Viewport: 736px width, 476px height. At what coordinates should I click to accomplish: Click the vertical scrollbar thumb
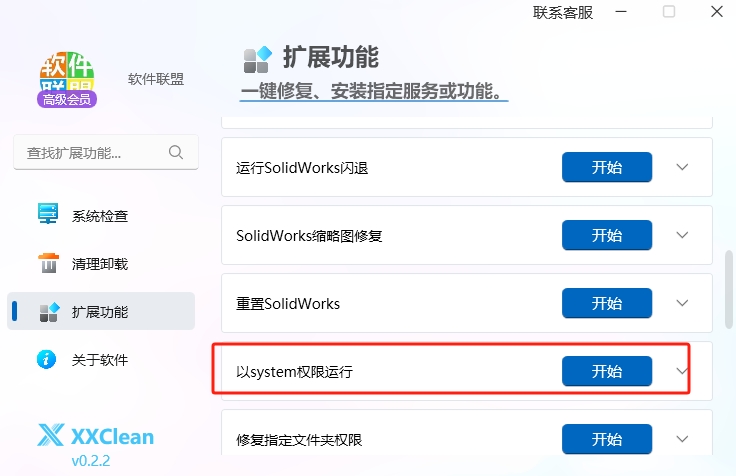point(729,290)
